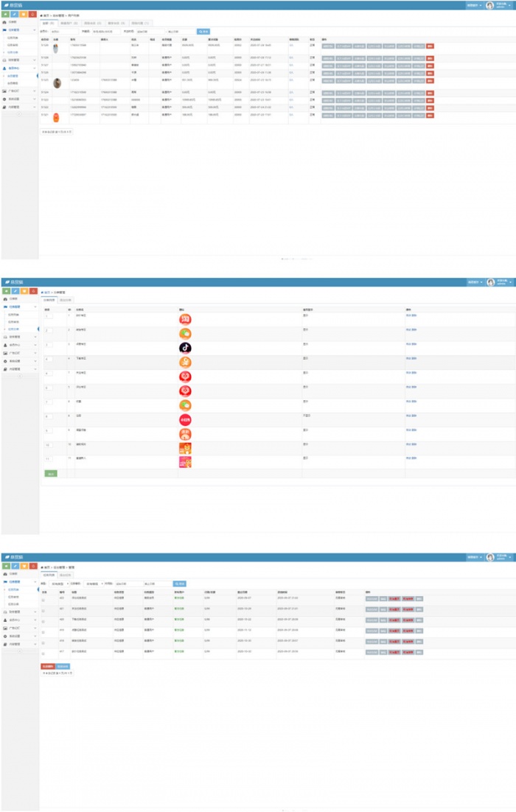Screen dimensions: 516x812
Task: Click the home icon in the user list breadcrumb
Action: [41, 15]
